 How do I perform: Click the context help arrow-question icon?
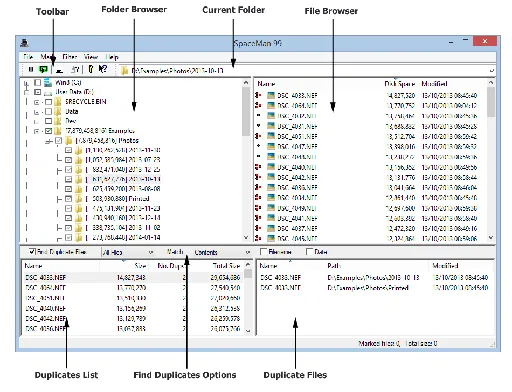point(103,69)
